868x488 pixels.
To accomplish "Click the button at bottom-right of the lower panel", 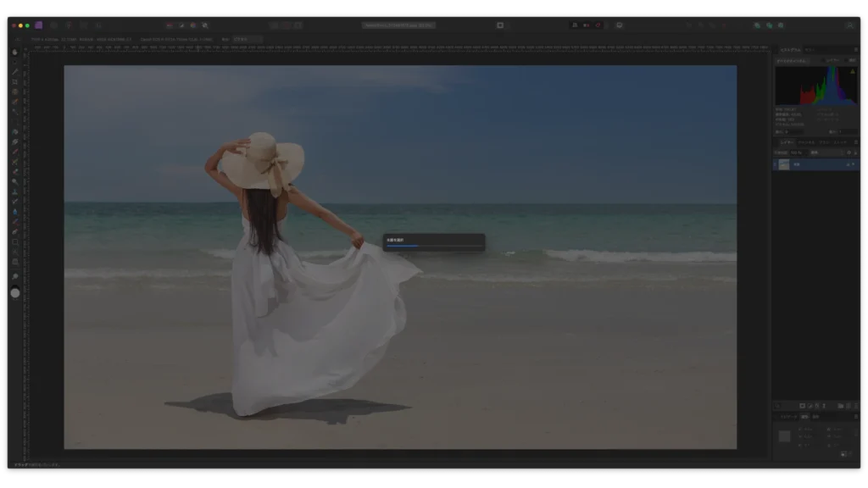I will pyautogui.click(x=844, y=454).
